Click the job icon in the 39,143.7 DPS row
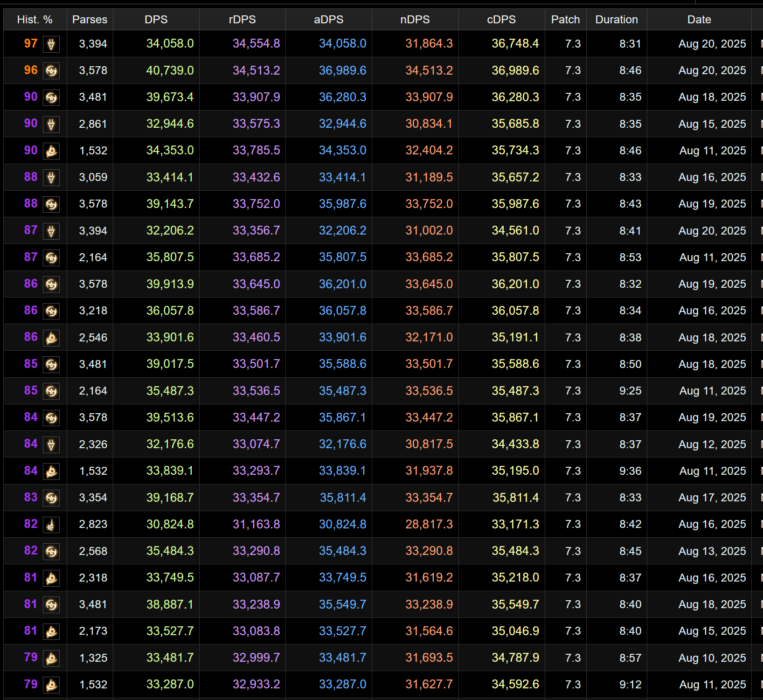 click(x=51, y=204)
